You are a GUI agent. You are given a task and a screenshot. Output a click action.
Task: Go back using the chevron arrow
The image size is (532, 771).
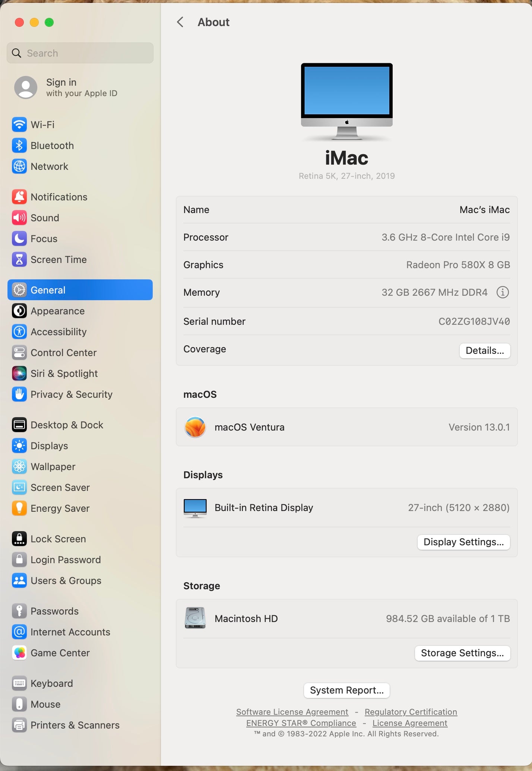[x=180, y=22]
